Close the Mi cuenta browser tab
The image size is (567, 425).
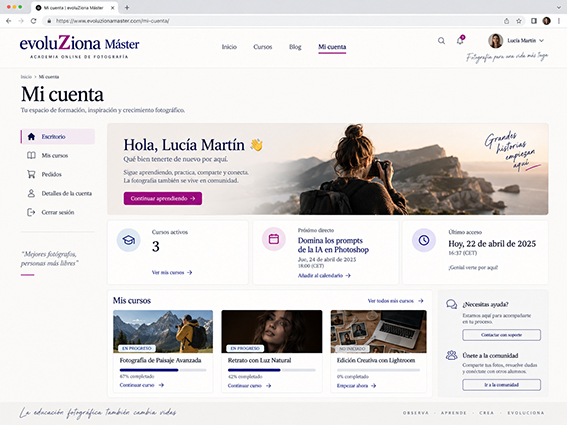112,8
